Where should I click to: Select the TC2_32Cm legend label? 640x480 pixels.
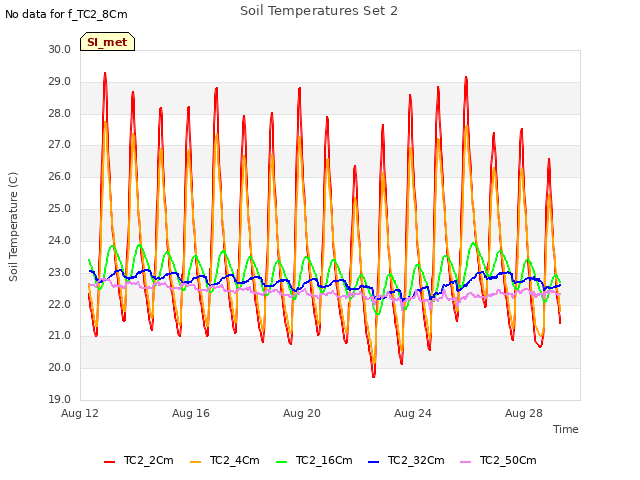pos(416,460)
